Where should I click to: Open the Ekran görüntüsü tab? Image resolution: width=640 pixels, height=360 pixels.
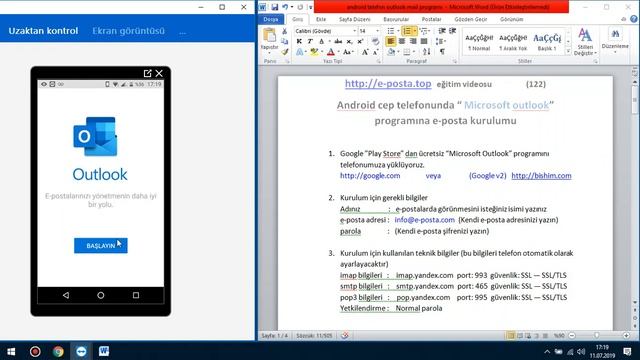(x=128, y=31)
